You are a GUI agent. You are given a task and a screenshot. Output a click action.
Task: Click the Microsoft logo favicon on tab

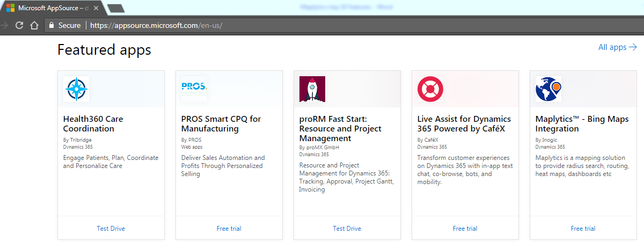pyautogui.click(x=10, y=8)
